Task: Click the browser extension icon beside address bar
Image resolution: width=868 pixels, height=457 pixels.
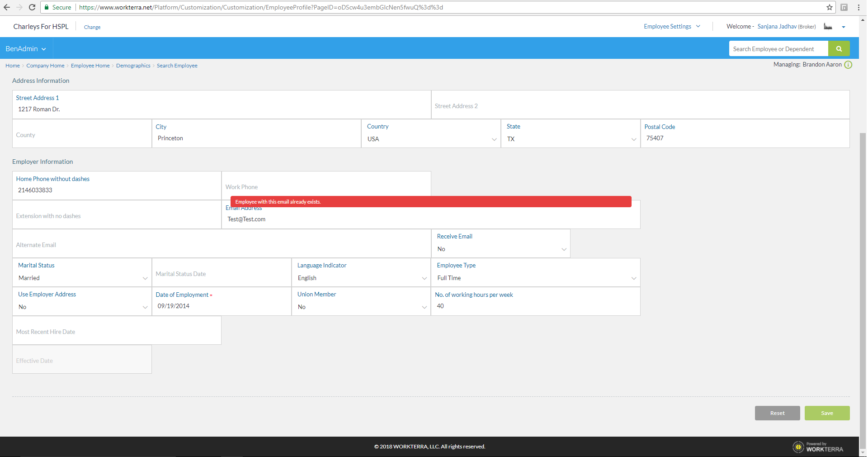Action: pos(844,7)
